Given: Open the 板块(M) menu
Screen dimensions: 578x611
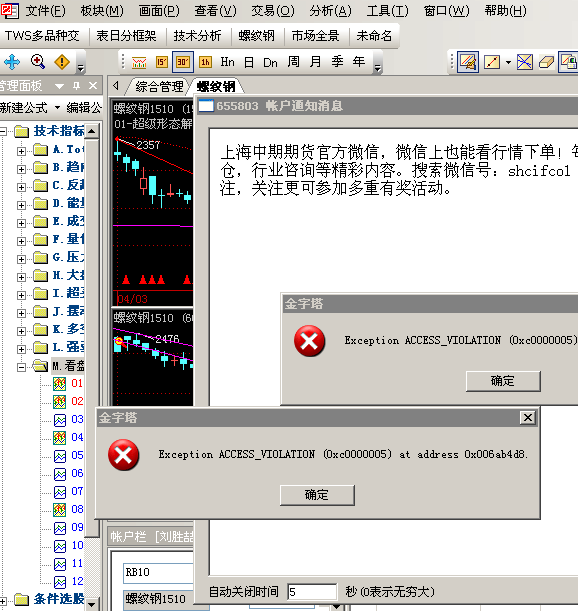Looking at the screenshot, I should (x=102, y=11).
